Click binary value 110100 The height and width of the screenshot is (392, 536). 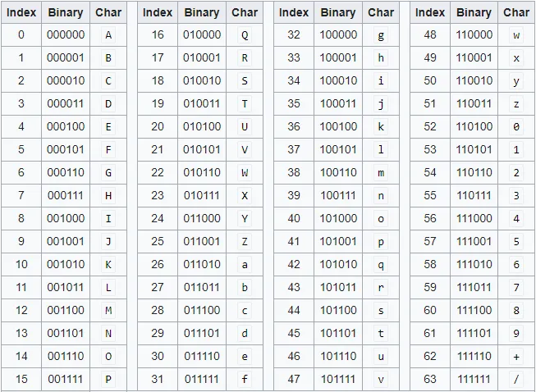click(x=474, y=126)
